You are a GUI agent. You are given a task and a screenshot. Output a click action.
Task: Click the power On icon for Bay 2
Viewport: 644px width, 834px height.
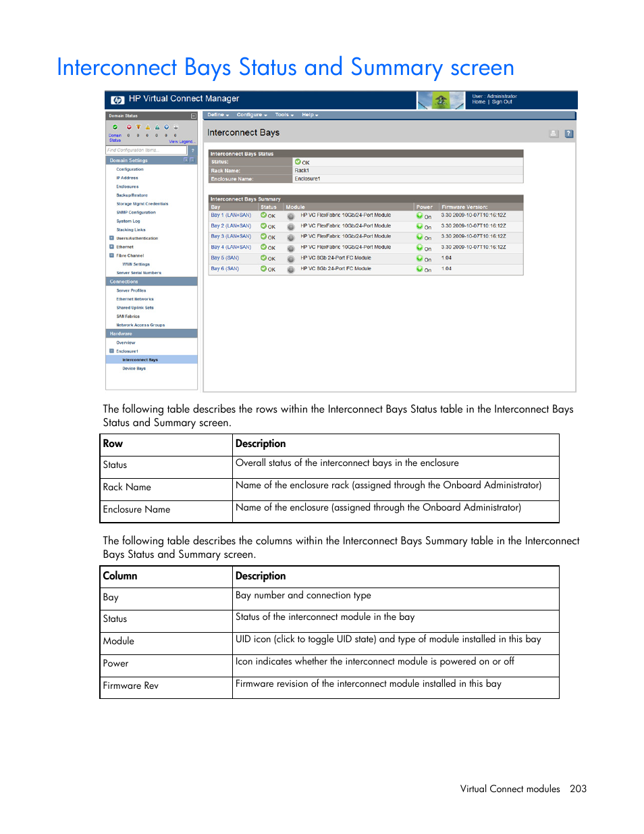[419, 227]
